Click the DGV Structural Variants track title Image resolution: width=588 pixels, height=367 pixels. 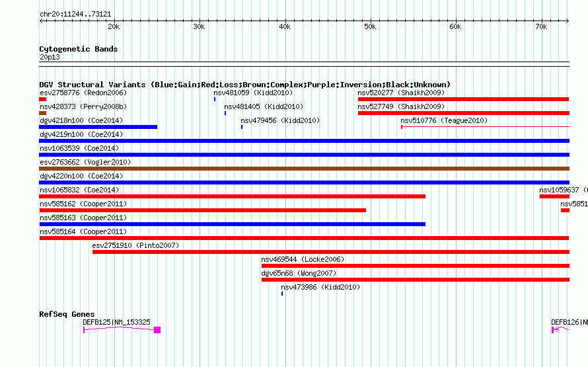245,85
